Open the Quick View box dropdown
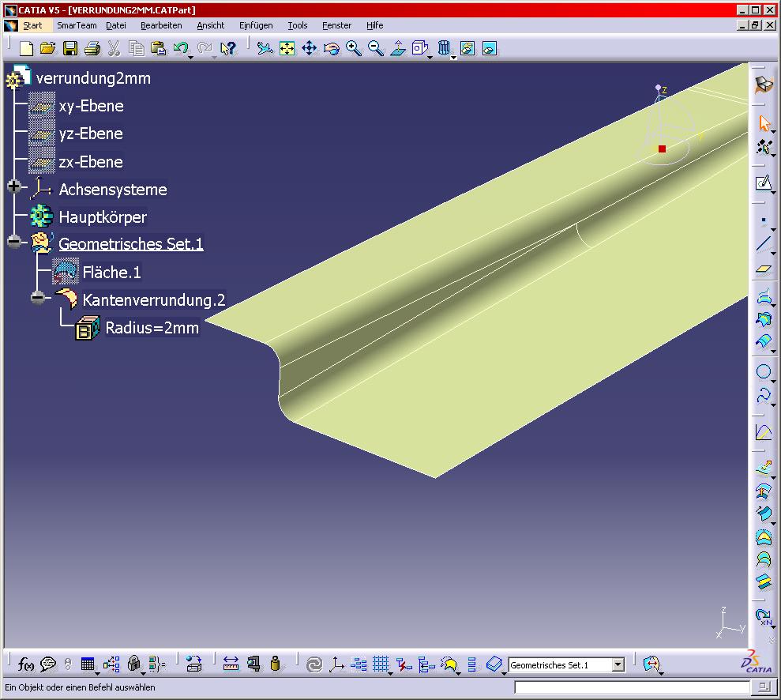This screenshot has width=781, height=700. tap(430, 58)
